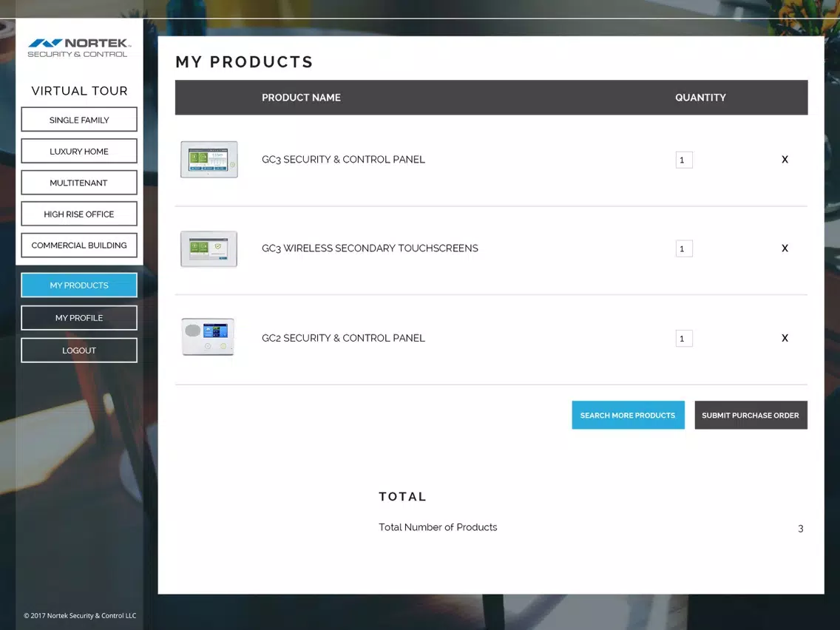Go to My Products page
This screenshot has width=840, height=630.
point(79,285)
